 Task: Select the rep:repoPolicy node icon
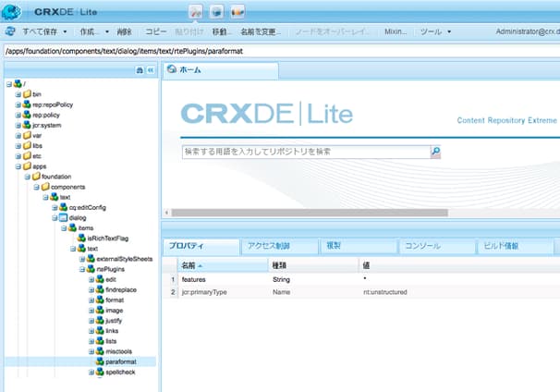tap(27, 104)
